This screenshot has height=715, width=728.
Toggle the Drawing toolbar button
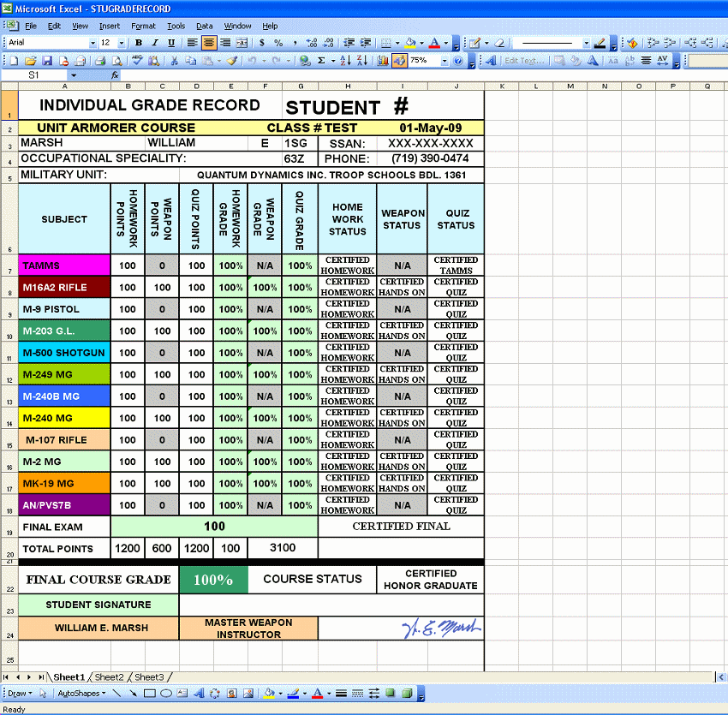coord(399,60)
